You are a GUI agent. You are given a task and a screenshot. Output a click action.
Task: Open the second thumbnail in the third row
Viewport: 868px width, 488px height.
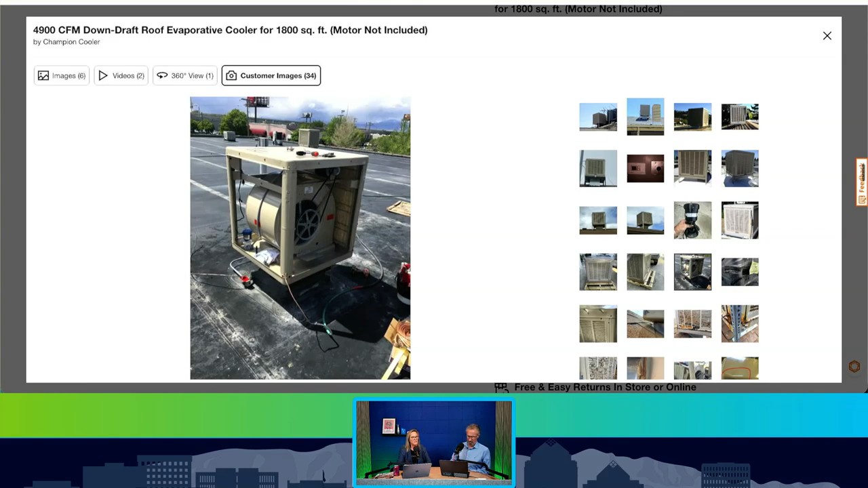646,220
